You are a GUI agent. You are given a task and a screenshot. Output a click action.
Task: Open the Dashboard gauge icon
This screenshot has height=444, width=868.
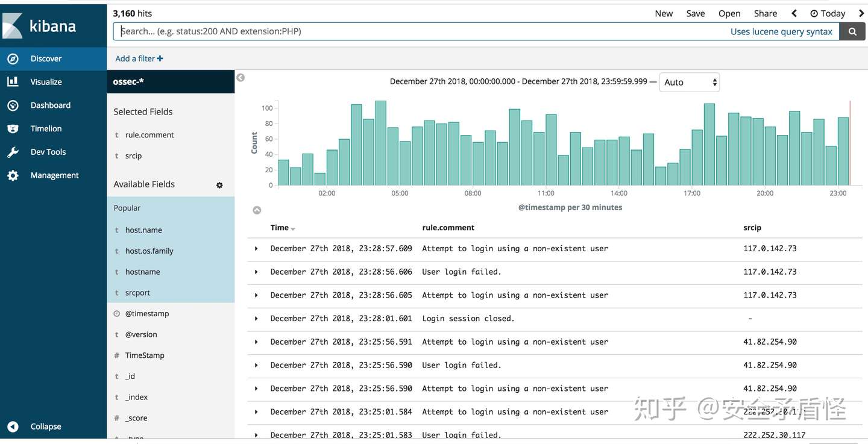[x=13, y=105]
